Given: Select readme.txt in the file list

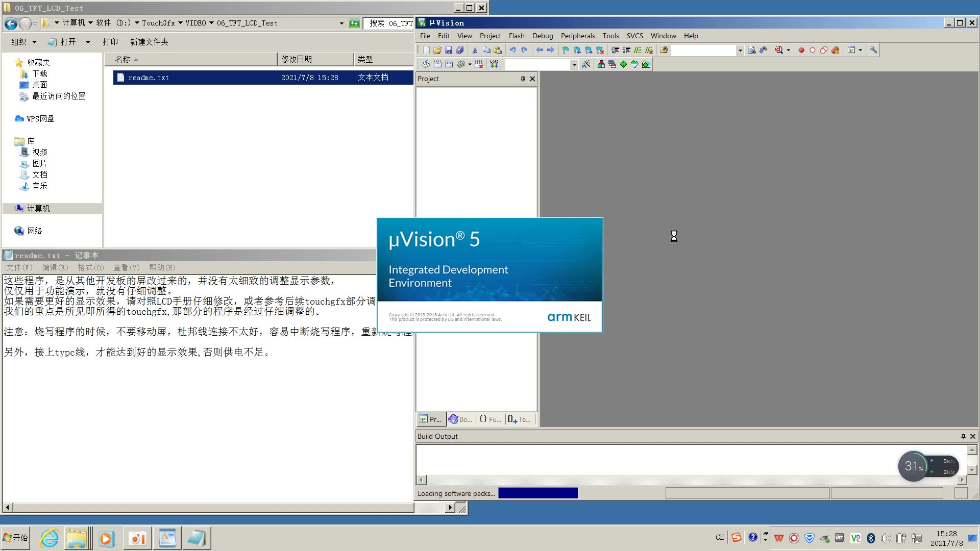Looking at the screenshot, I should 263,78.
